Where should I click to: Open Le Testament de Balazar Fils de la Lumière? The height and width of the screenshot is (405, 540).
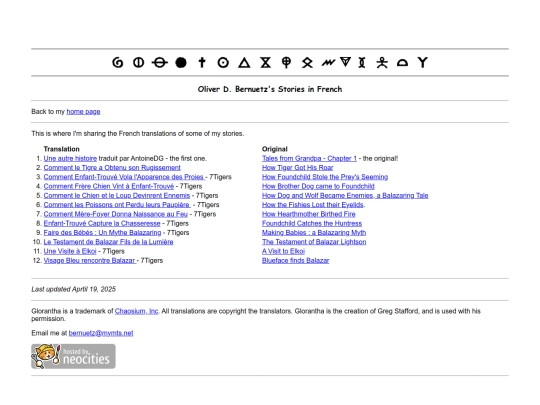pos(108,242)
